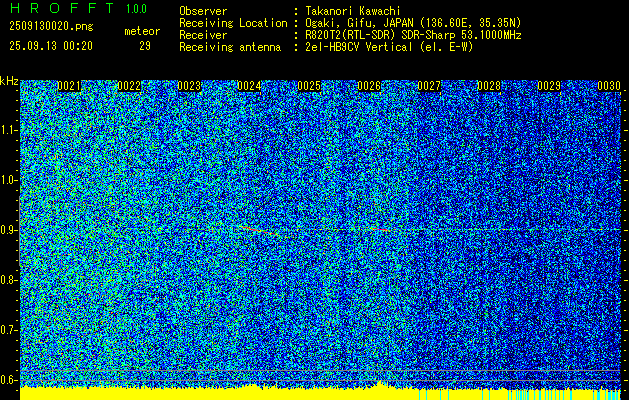Click the 0022 time marker
The height and width of the screenshot is (400, 629).
coord(129,86)
